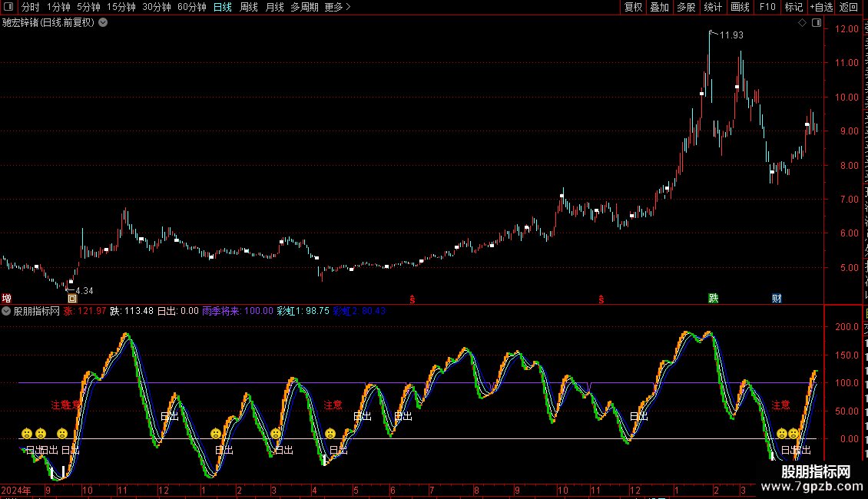Open the F10 company info
This screenshot has height=499, width=868.
(767, 7)
